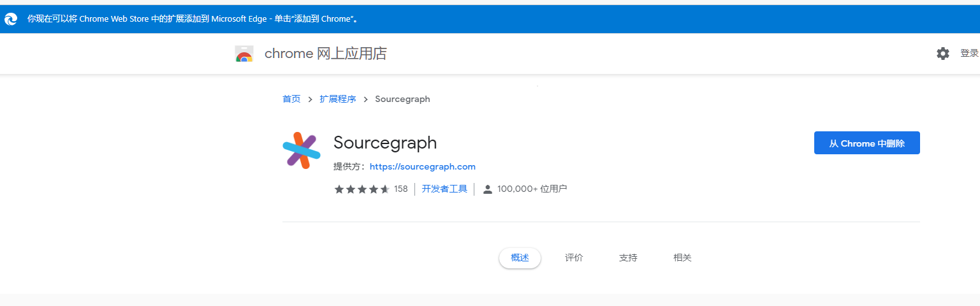Click the 100,000+ 位用户 text
This screenshot has width=980, height=306.
[532, 189]
